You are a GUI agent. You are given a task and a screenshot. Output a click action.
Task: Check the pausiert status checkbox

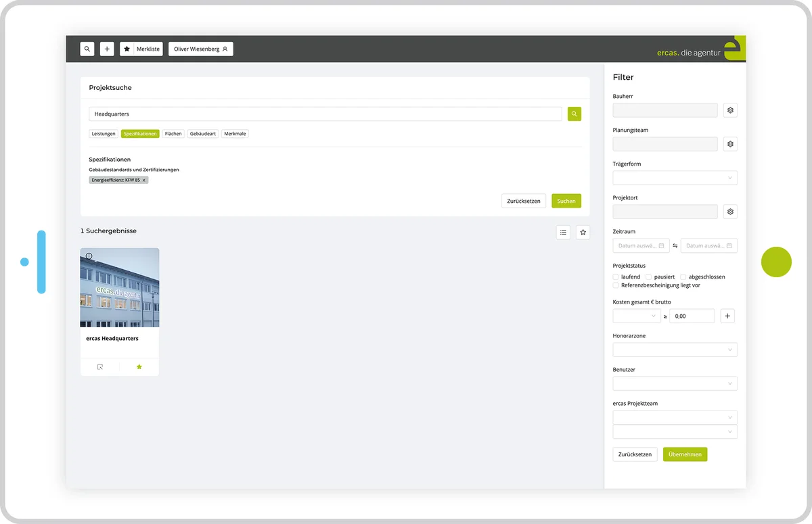click(648, 277)
